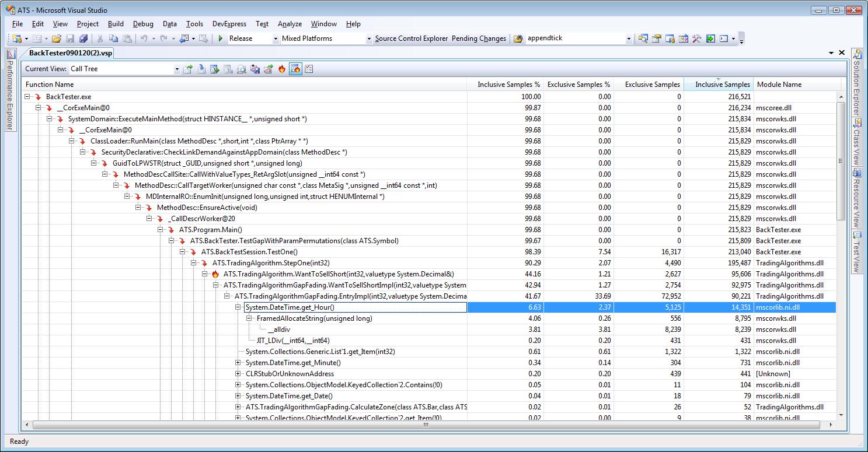Image resolution: width=868 pixels, height=452 pixels.
Task: Open the Current View Call Tree dropdown
Action: coord(177,69)
